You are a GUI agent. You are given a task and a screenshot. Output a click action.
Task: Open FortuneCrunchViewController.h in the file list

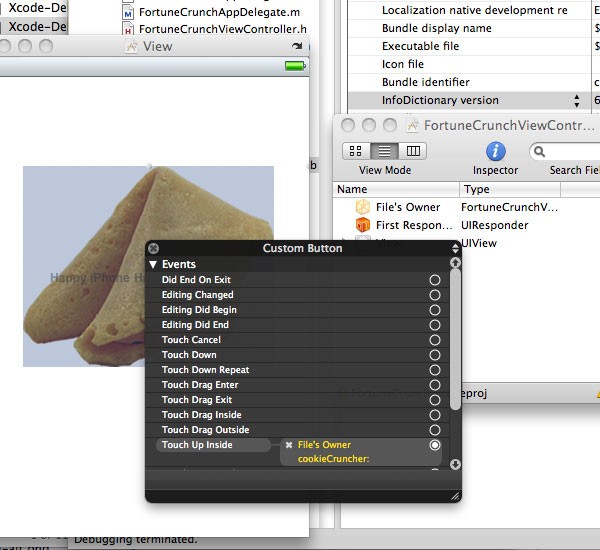(x=223, y=29)
